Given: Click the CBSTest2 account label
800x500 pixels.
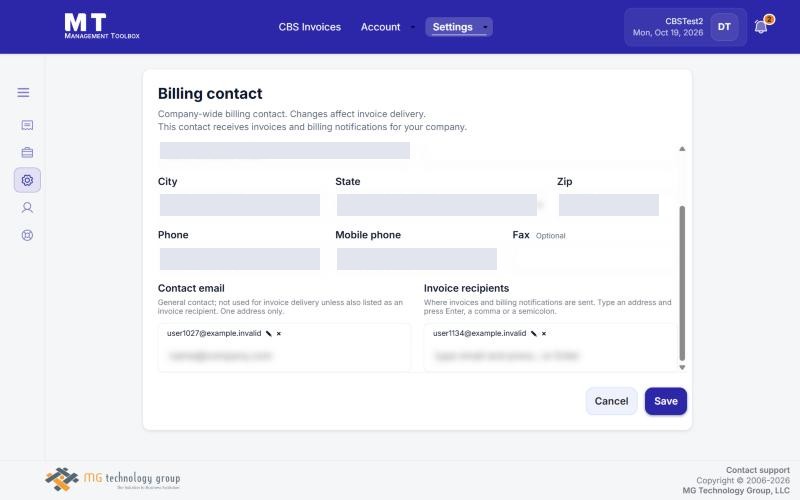Looking at the screenshot, I should coord(684,21).
